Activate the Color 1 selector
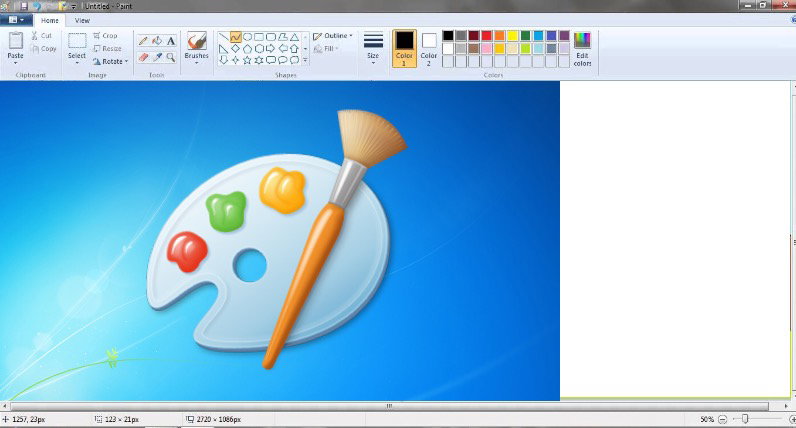Viewport: 796px width, 428px height. 404,49
